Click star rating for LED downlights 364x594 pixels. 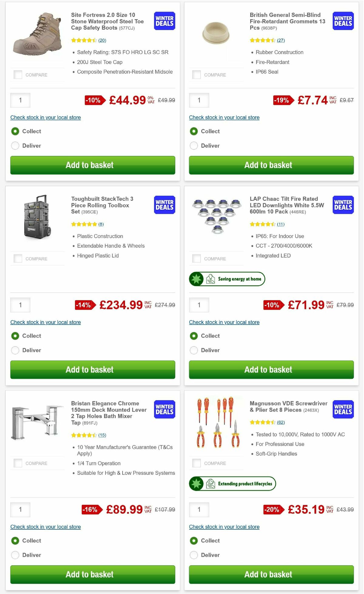click(x=262, y=224)
